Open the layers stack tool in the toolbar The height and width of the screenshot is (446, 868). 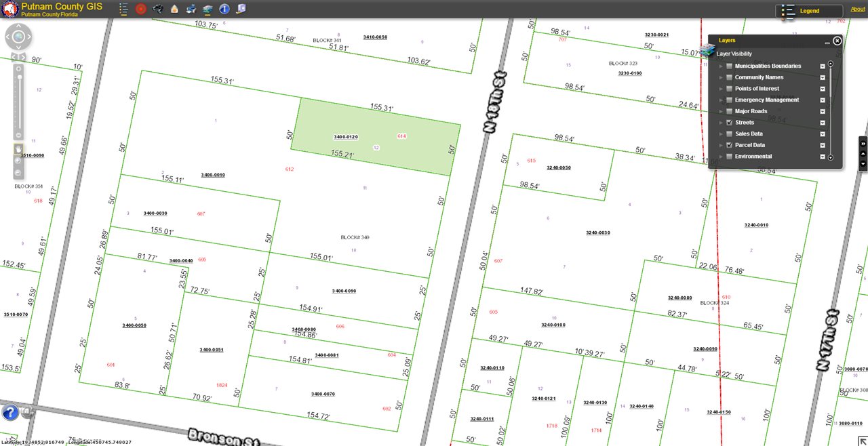[x=208, y=9]
